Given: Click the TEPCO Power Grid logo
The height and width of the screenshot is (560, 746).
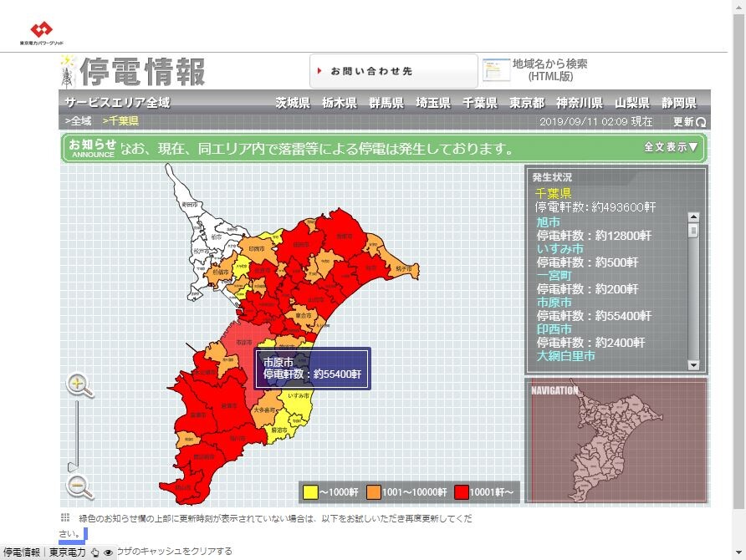Looking at the screenshot, I should (41, 33).
